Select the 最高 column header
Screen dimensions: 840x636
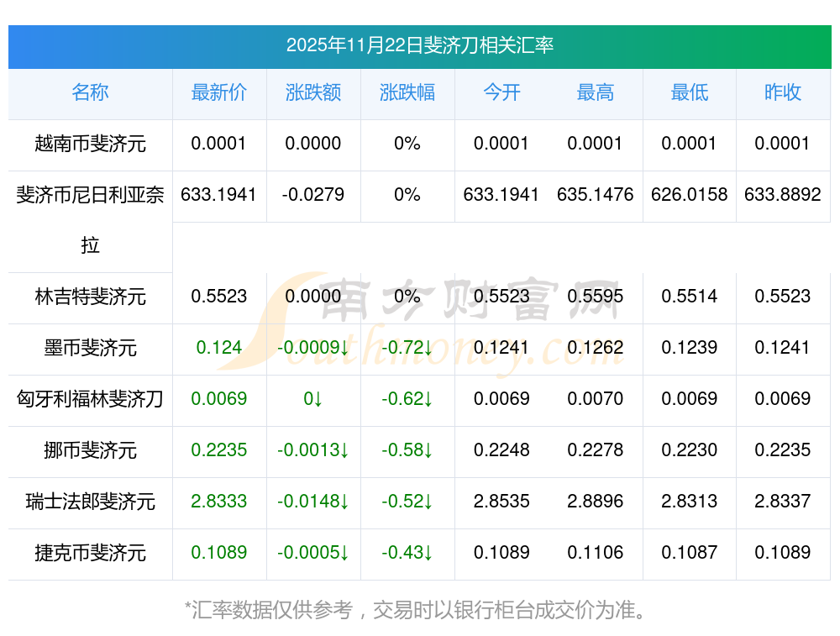pos(595,93)
